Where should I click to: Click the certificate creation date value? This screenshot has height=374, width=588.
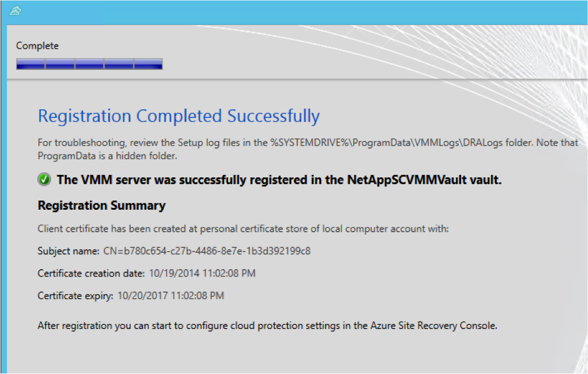click(x=202, y=273)
